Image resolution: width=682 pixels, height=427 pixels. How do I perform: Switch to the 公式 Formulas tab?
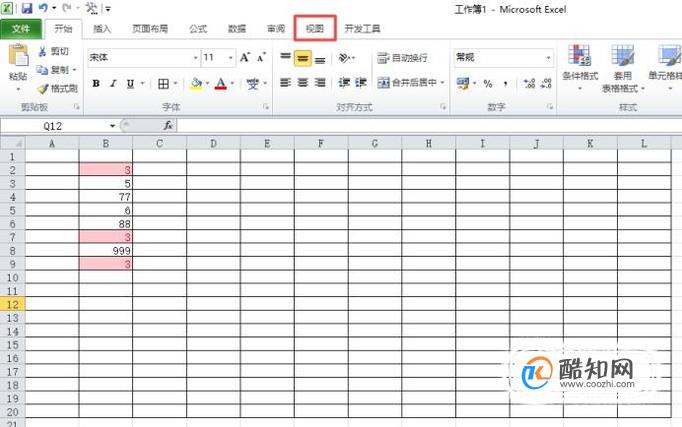point(198,29)
